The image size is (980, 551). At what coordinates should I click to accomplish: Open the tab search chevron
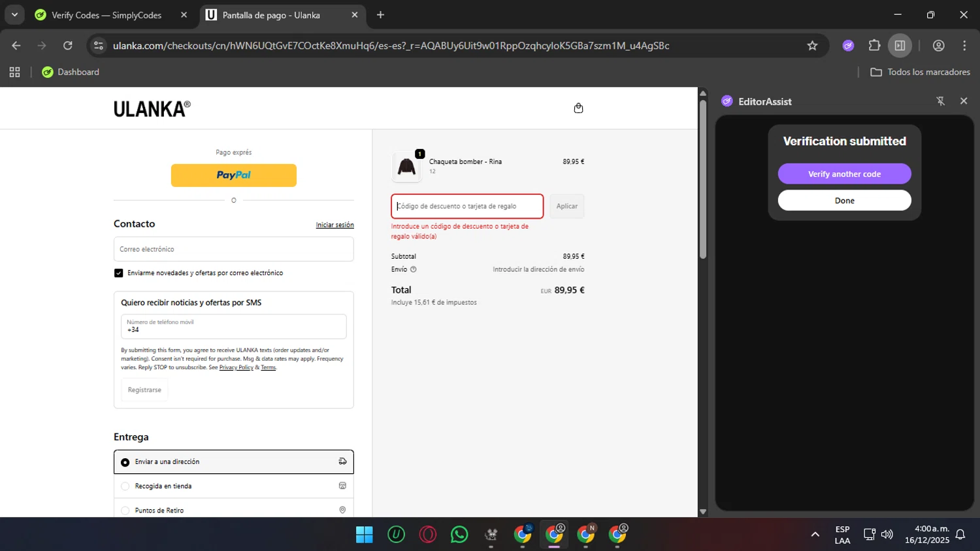pyautogui.click(x=14, y=14)
